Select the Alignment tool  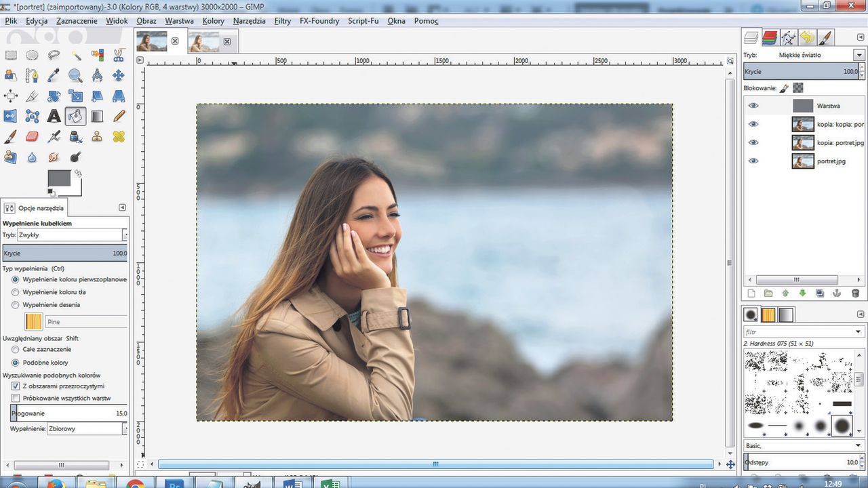coord(11,96)
